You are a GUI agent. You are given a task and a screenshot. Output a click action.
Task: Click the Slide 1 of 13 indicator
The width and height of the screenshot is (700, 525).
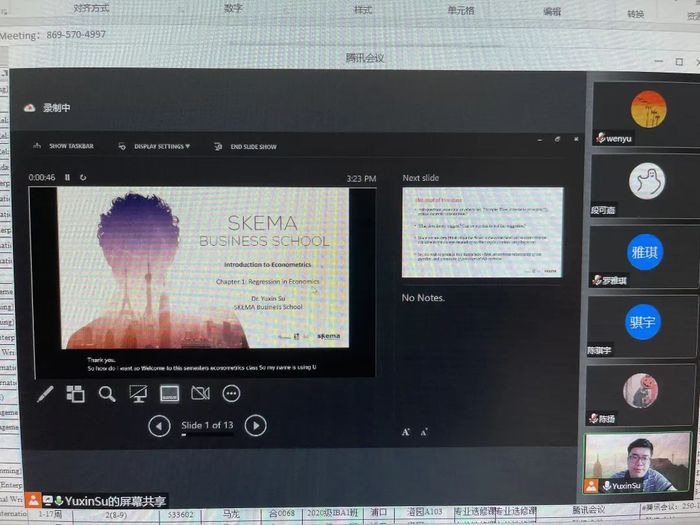207,425
